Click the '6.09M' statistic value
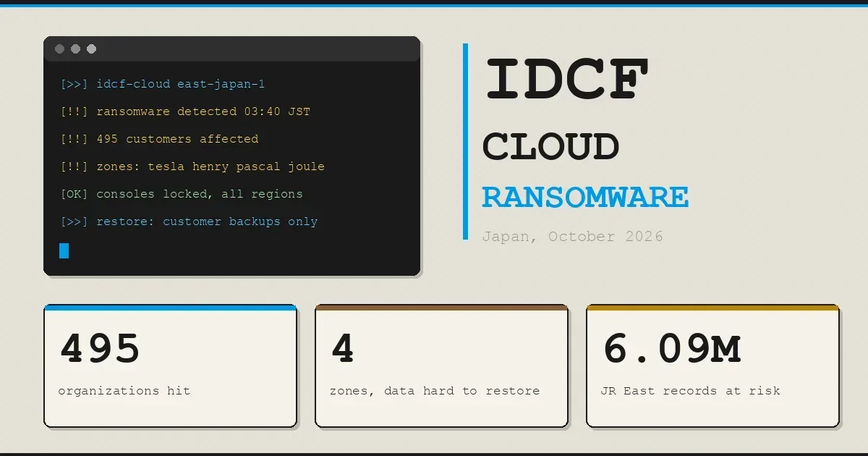The image size is (868, 456). 671,349
